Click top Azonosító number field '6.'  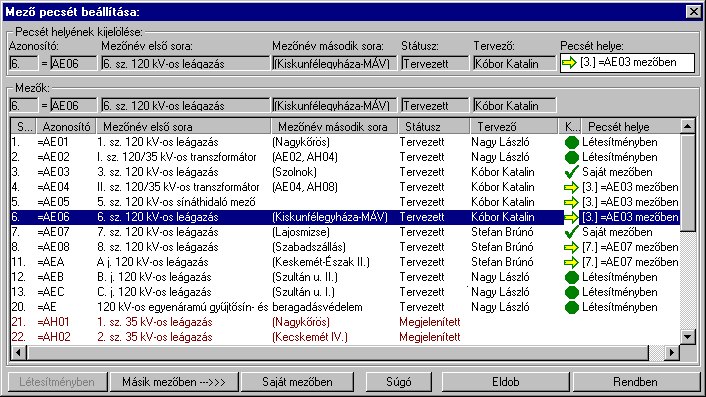pos(23,63)
